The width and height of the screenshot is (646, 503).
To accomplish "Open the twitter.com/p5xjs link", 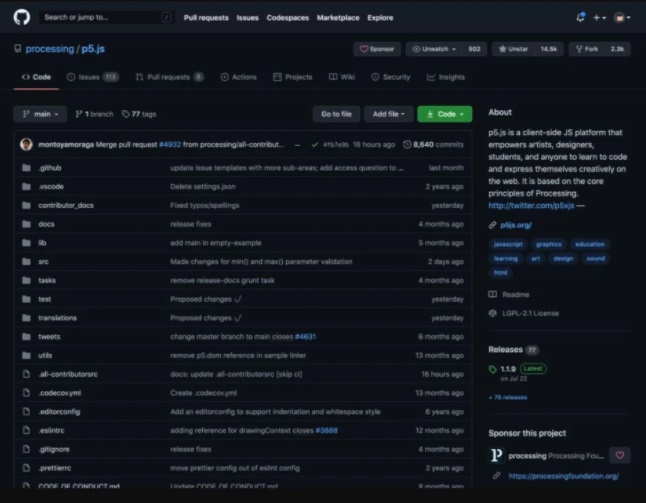I will pyautogui.click(x=531, y=205).
